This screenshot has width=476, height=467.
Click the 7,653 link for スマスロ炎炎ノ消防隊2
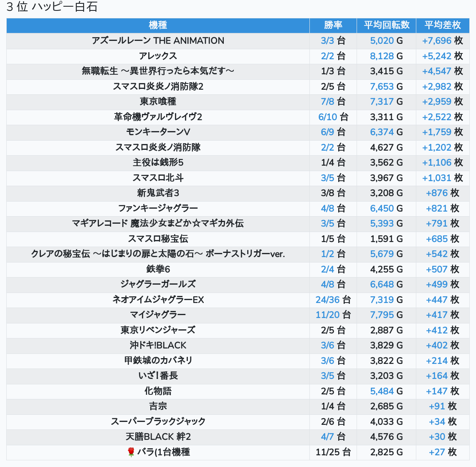[382, 86]
